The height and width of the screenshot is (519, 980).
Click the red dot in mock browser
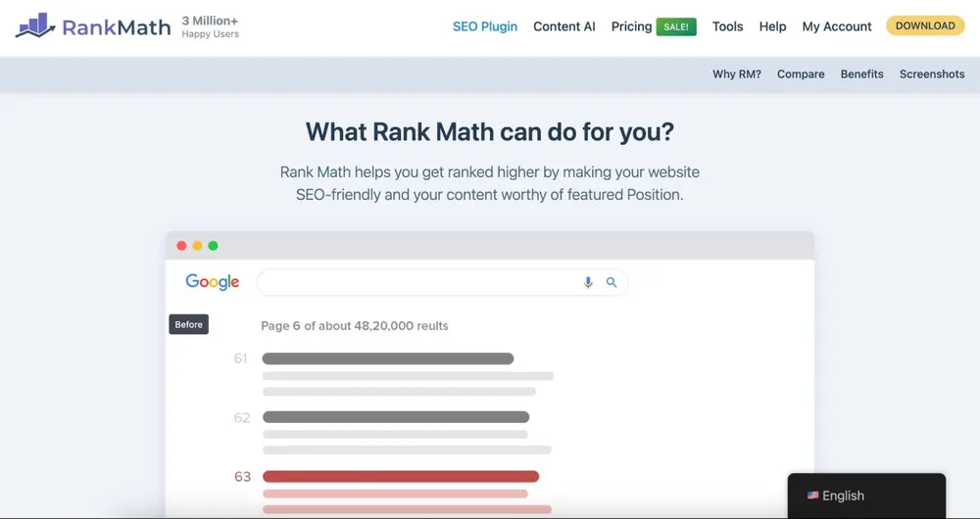pyautogui.click(x=181, y=246)
